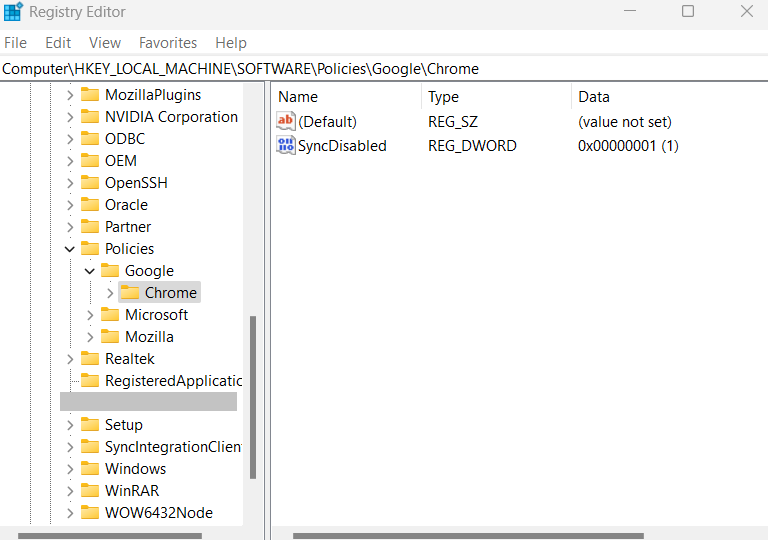Maximize the Registry Editor window
Screen dimensions: 768x540
(x=688, y=11)
